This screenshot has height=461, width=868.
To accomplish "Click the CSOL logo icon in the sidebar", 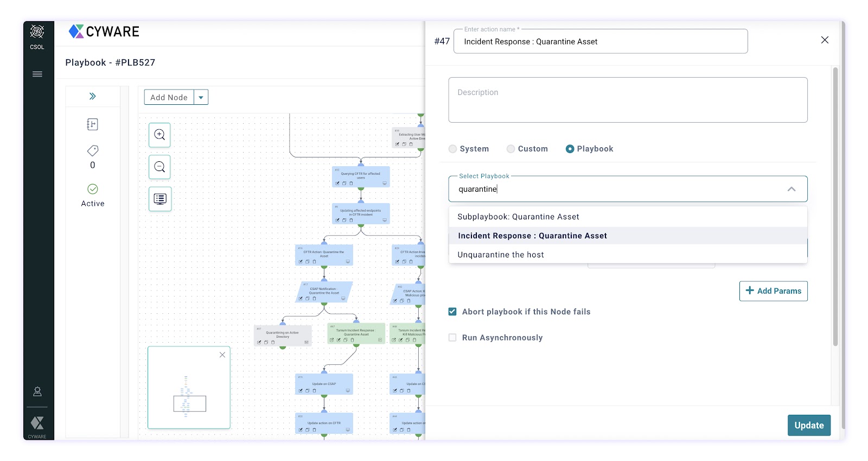I will [x=37, y=31].
